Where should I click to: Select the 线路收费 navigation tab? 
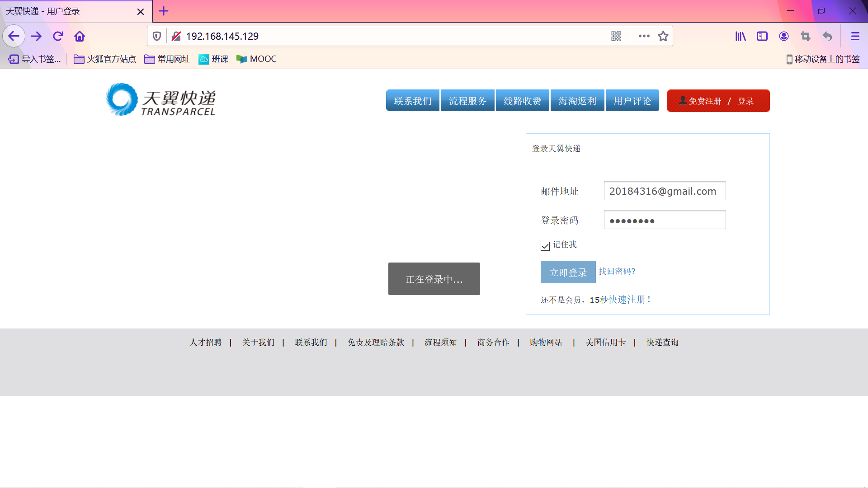tap(522, 101)
